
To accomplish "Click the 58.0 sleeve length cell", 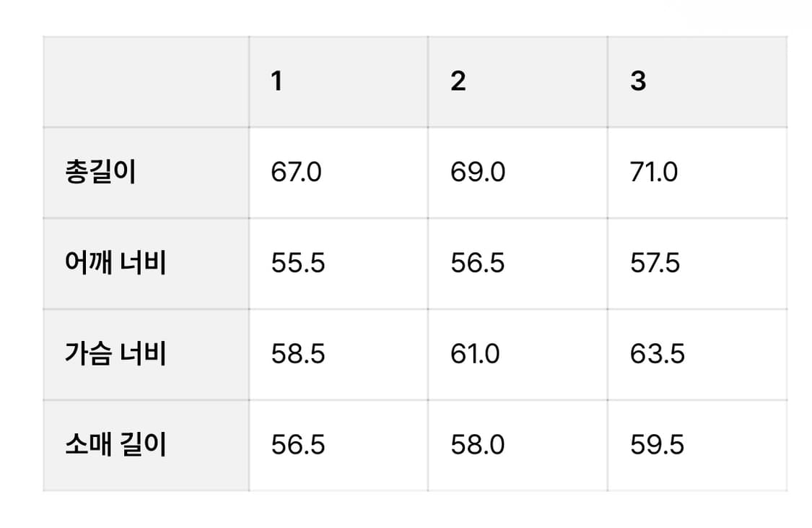I will (478, 445).
